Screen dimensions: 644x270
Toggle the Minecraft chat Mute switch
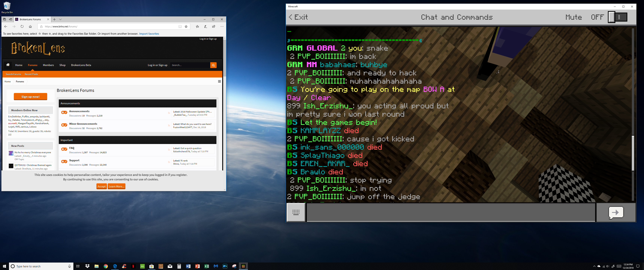[617, 17]
